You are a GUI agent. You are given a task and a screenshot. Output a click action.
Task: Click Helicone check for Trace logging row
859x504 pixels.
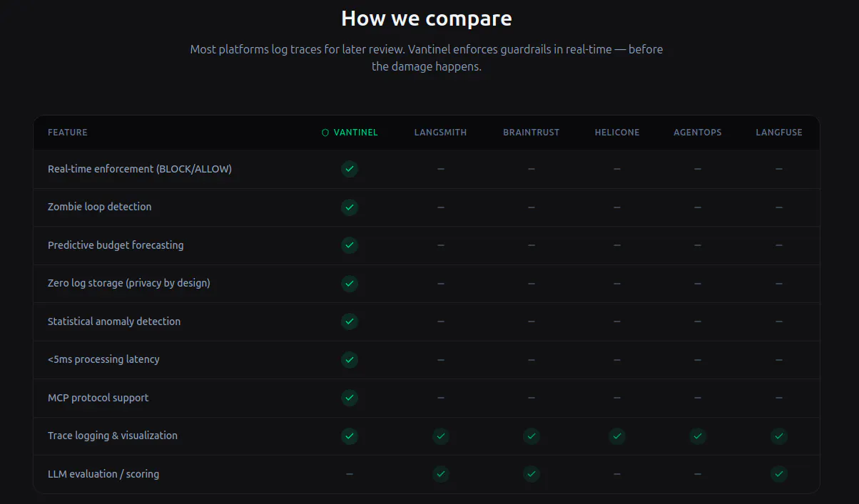pos(617,436)
